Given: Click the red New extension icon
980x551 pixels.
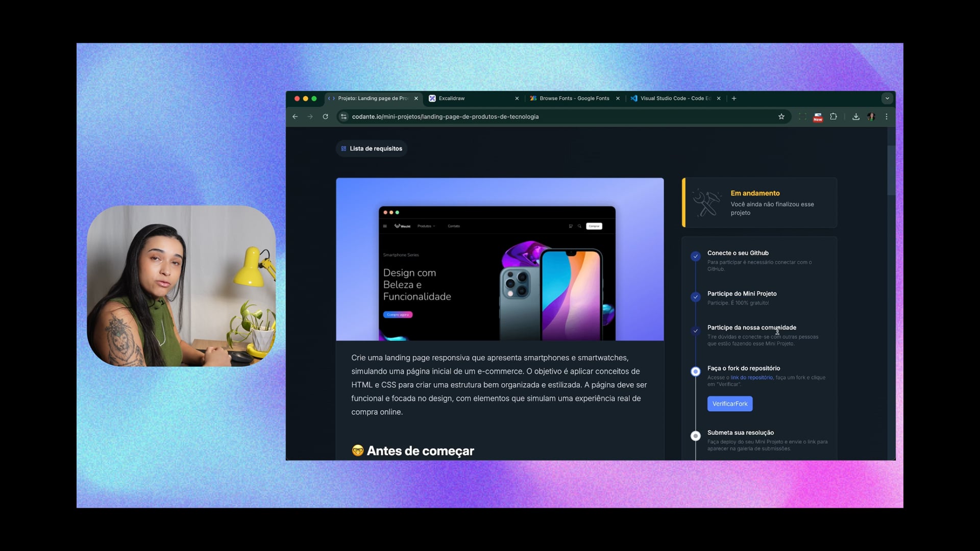Looking at the screenshot, I should [818, 117].
